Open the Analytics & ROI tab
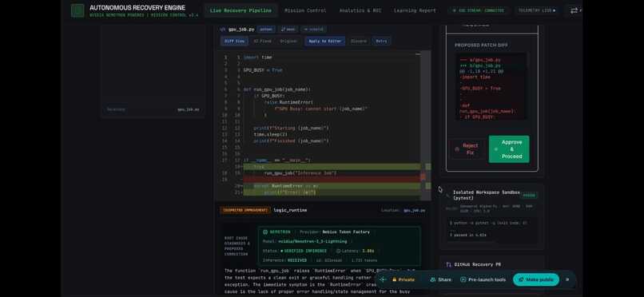The height and width of the screenshot is (297, 644). 360,10
